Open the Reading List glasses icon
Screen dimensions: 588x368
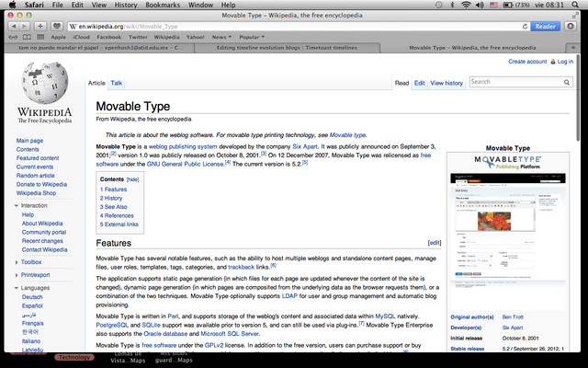pos(13,37)
